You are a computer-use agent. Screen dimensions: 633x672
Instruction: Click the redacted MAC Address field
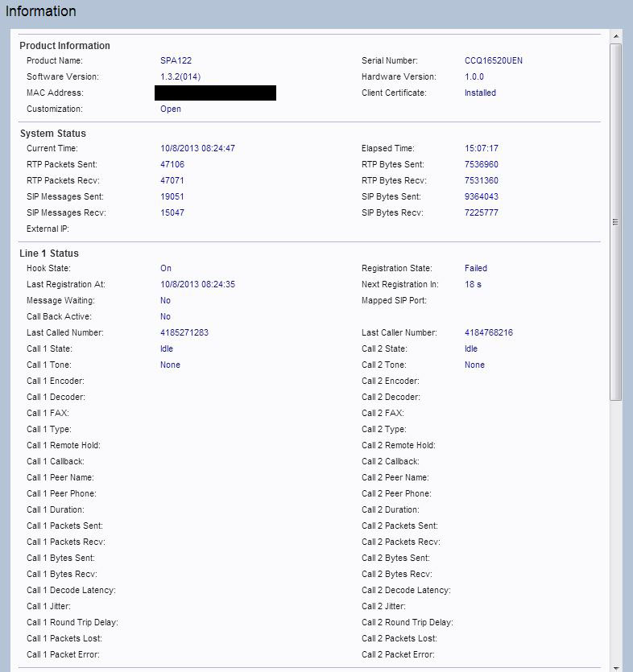(x=215, y=93)
